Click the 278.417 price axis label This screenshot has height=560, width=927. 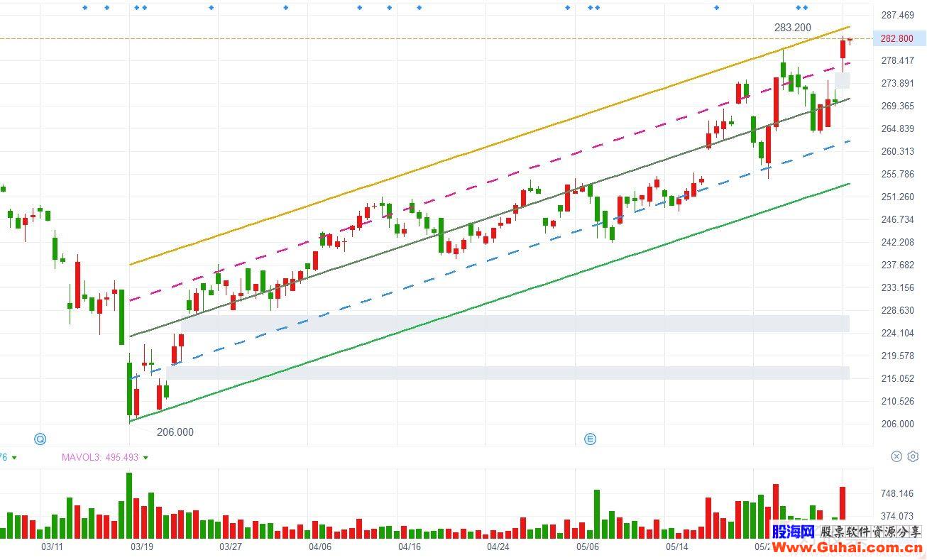(x=897, y=60)
